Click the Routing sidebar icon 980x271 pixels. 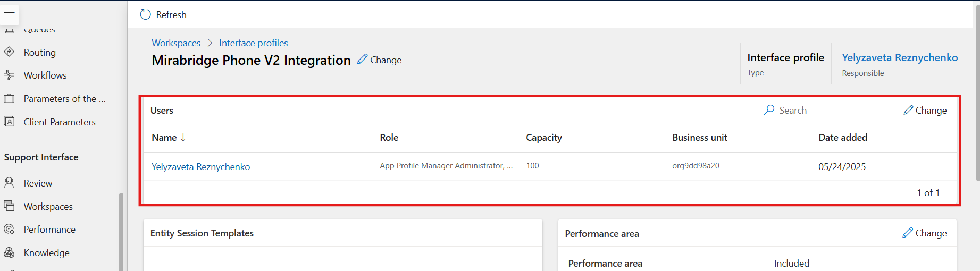[9, 52]
